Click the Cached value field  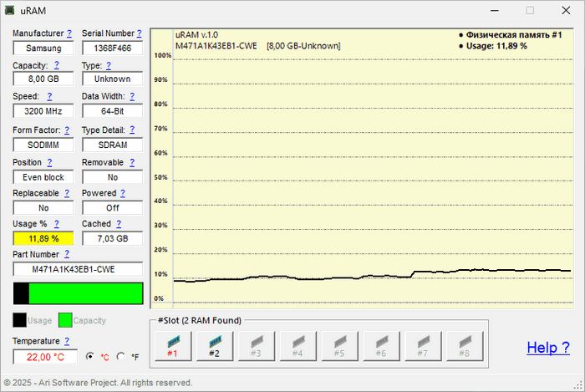pyautogui.click(x=112, y=239)
